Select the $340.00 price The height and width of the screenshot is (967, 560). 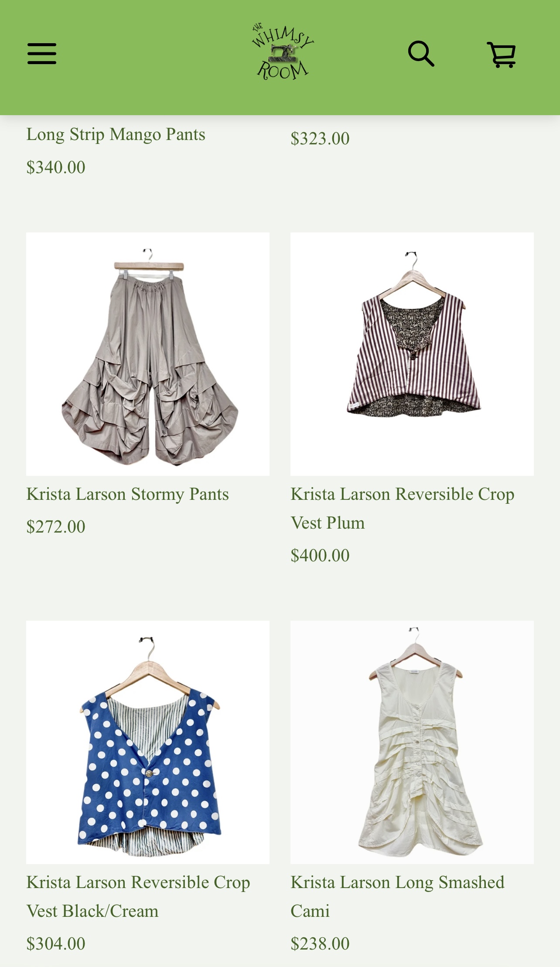[56, 167]
